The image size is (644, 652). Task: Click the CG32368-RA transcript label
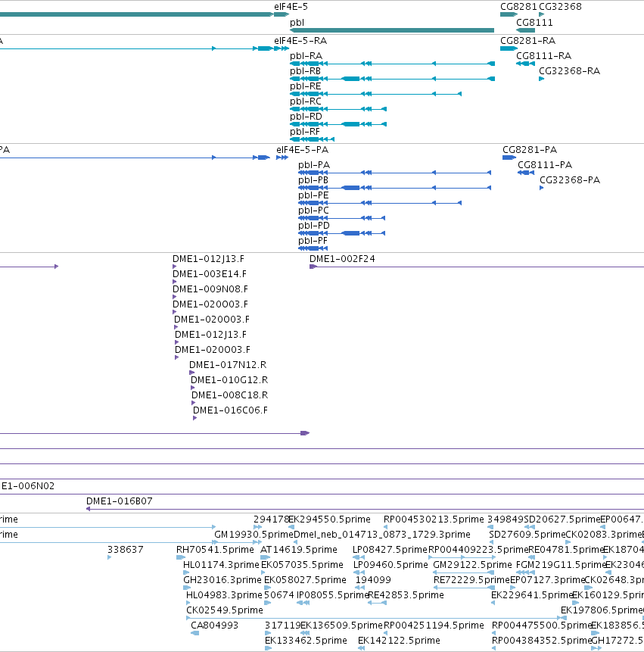569,71
